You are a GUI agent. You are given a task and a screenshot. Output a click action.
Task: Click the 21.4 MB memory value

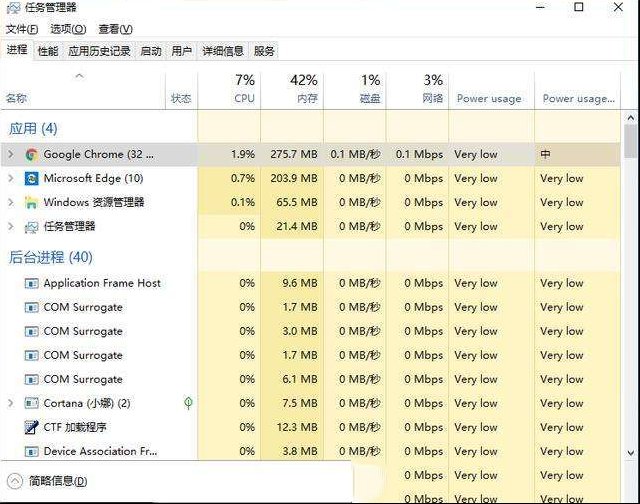(297, 226)
